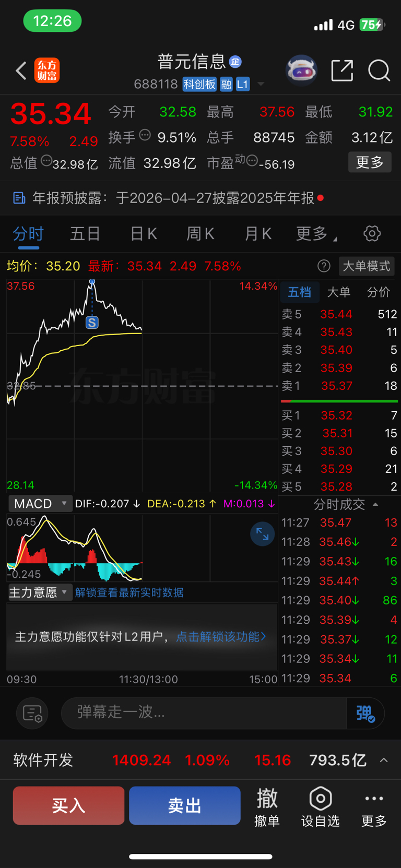Expand the sector bar chevron
Screen dimensions: 401x868
pos(384,760)
